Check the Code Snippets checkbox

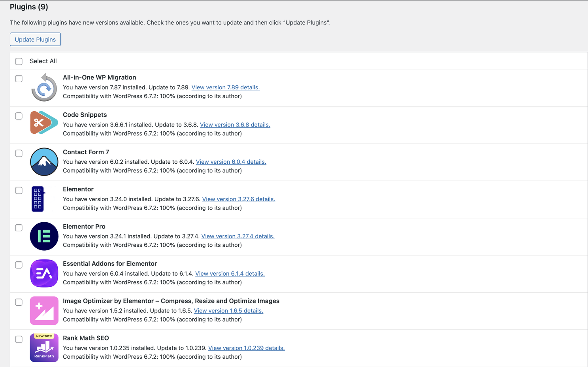(x=19, y=116)
